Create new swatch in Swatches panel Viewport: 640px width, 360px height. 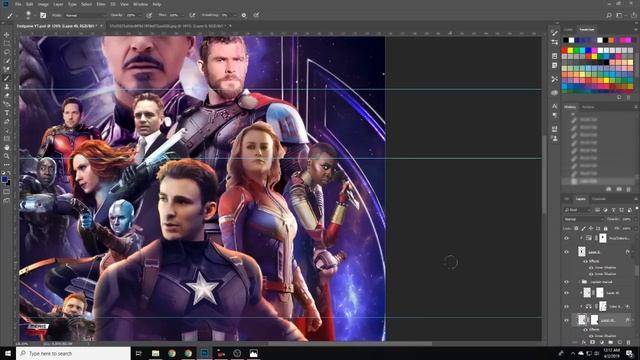coord(619,98)
